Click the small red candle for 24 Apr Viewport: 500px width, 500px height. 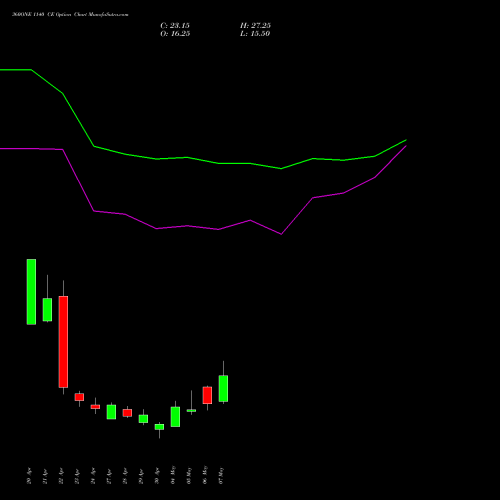[95, 407]
